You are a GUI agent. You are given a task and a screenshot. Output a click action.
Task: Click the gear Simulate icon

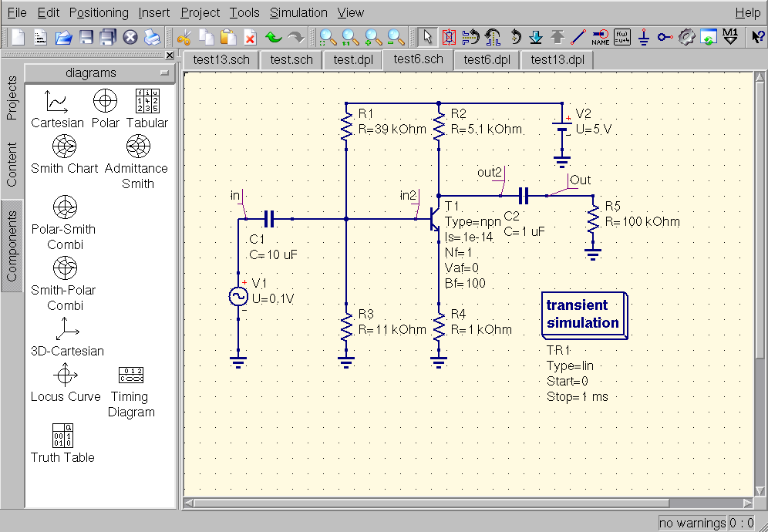[687, 37]
